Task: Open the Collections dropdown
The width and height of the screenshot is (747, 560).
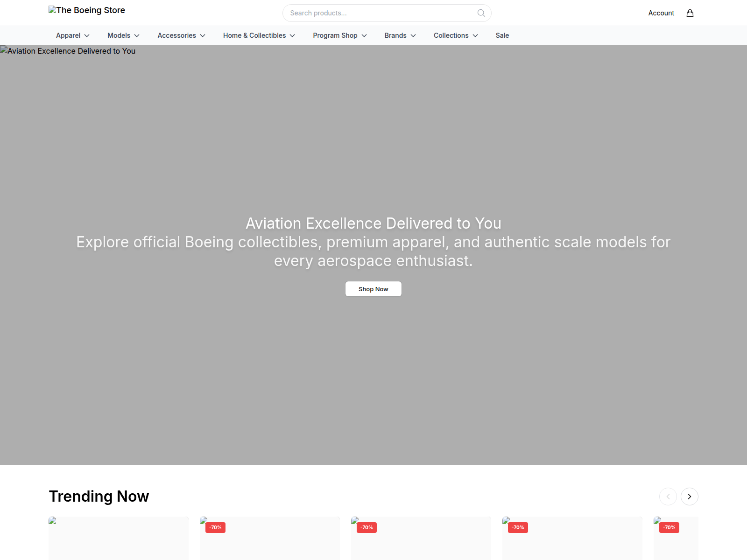Action: click(x=456, y=35)
